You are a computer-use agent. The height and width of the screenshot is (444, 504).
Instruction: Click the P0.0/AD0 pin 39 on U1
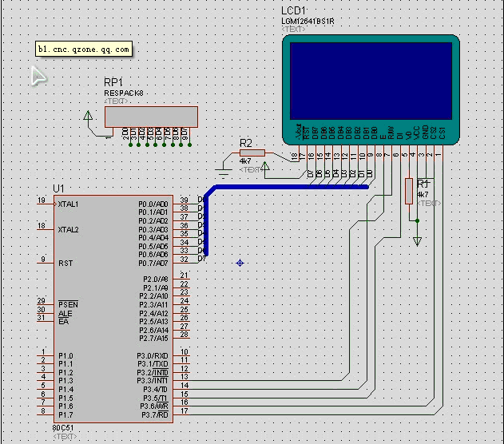153,204
